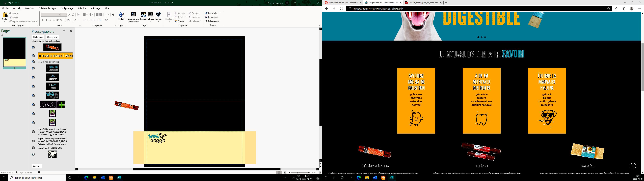Screen dimensions: 644x181
Task: Open the Tableau insert tool
Action: point(150,15)
